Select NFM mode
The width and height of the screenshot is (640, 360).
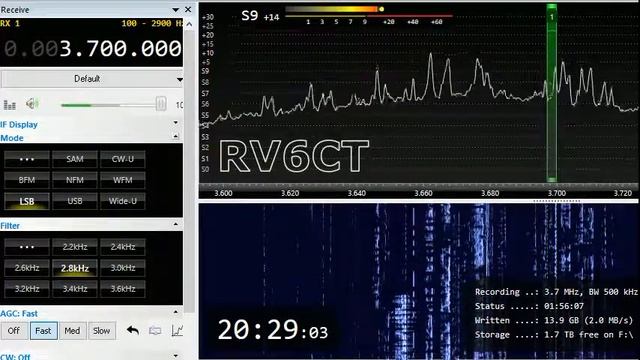pos(75,180)
